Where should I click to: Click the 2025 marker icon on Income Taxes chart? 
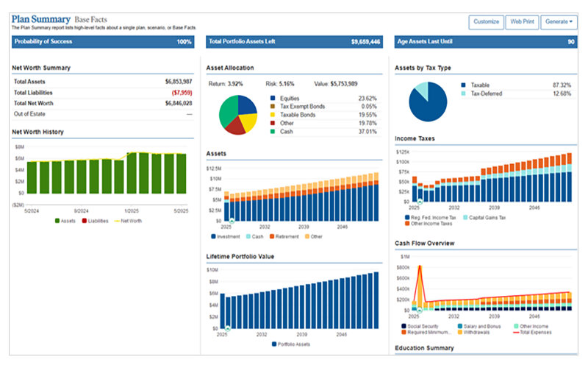[x=420, y=201]
